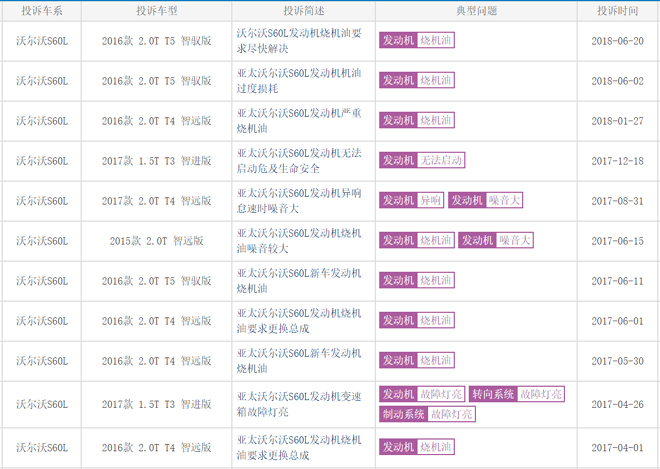Select the date cell '2017-08-31'
This screenshot has width=660, height=469.
pyautogui.click(x=617, y=201)
